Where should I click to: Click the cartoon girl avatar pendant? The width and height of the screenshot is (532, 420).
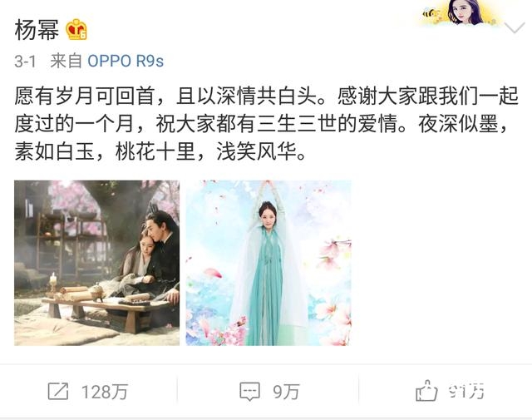point(466,12)
